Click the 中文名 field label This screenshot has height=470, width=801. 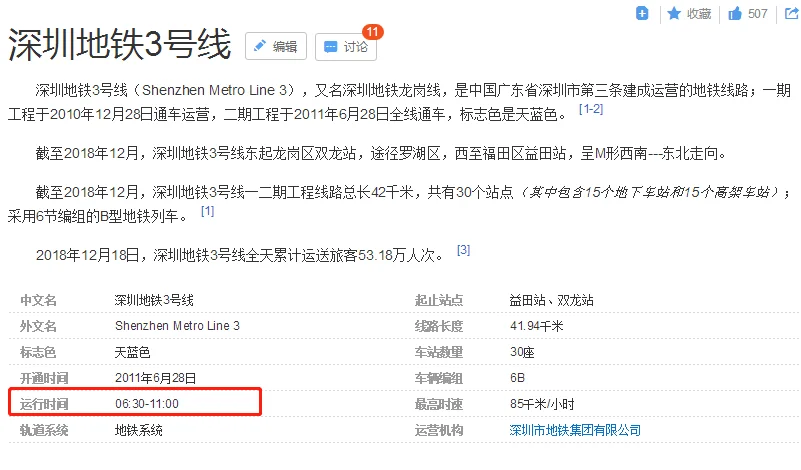(x=38, y=300)
